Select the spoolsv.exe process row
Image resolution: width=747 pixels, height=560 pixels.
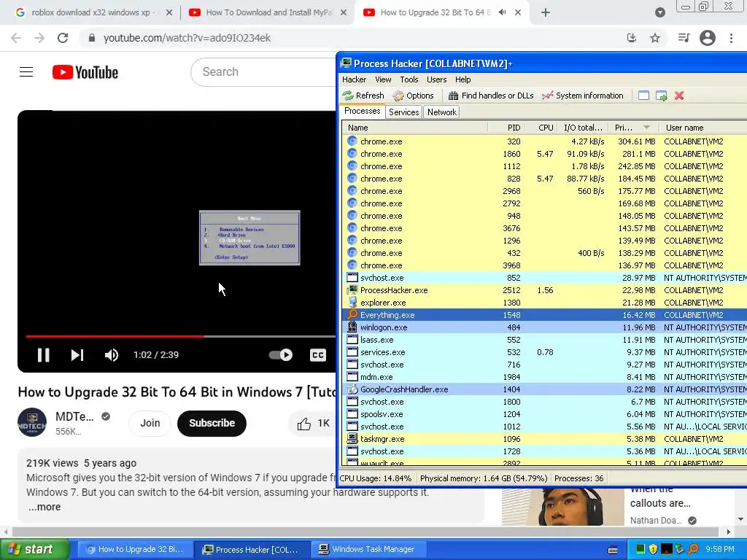click(x=544, y=414)
